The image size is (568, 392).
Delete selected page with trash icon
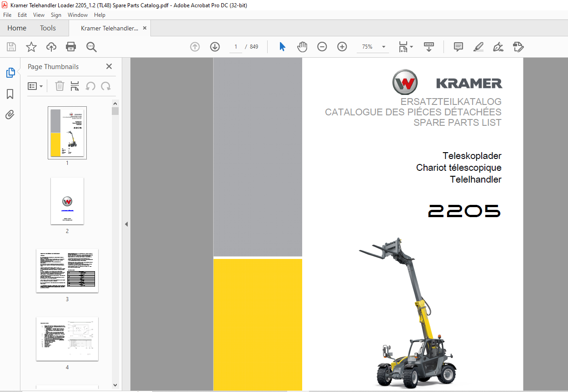[x=60, y=86]
